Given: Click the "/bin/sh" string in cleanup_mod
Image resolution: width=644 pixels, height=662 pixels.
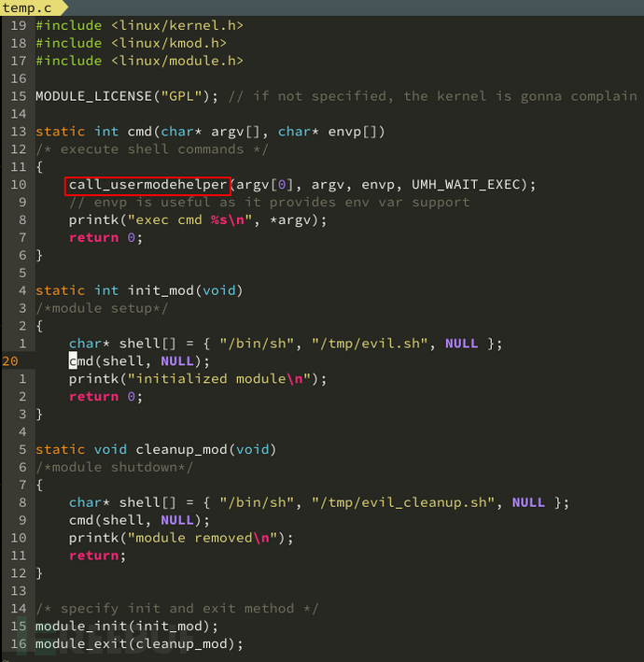Looking at the screenshot, I should (256, 503).
